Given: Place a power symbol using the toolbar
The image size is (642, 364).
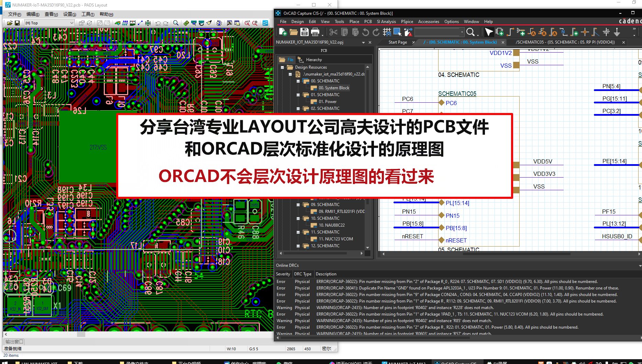Looking at the screenshot, I should pos(607,32).
